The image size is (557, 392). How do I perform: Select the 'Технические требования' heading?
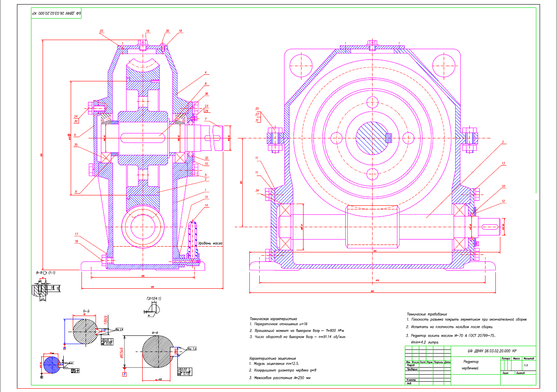click(x=427, y=314)
